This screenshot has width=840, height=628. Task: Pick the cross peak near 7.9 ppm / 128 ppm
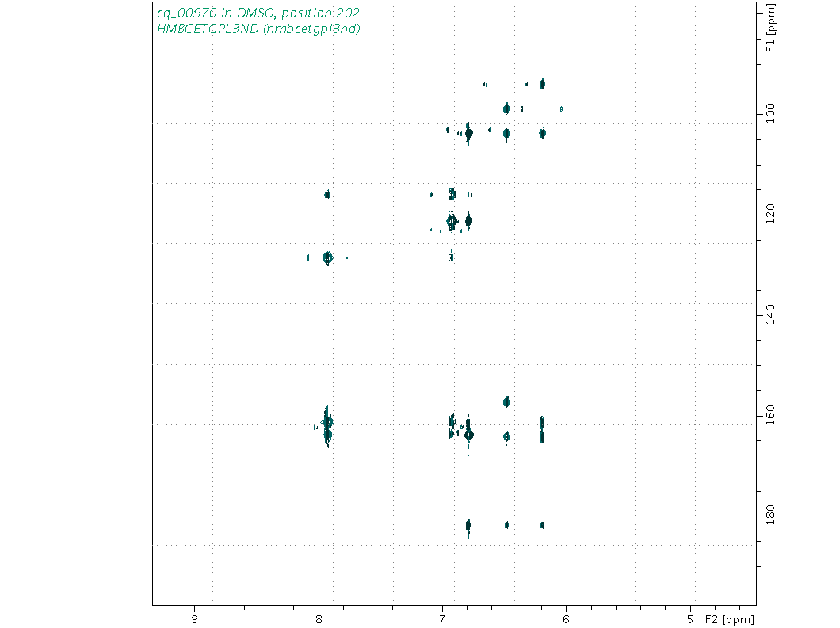point(328,258)
